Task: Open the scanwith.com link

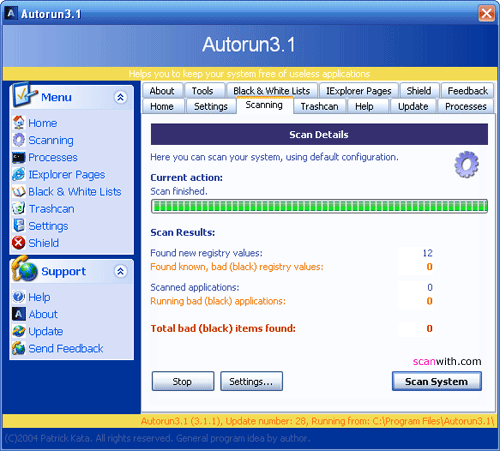Action: tap(447, 361)
